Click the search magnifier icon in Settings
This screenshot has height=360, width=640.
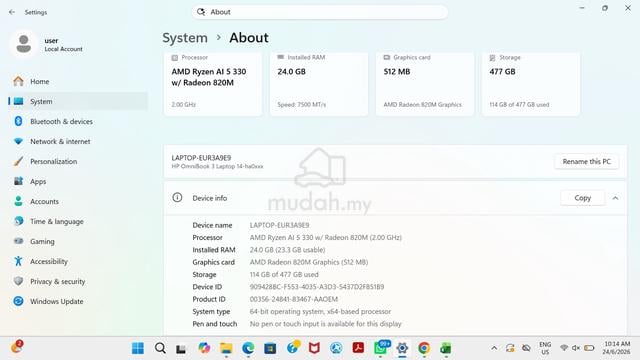tap(201, 12)
